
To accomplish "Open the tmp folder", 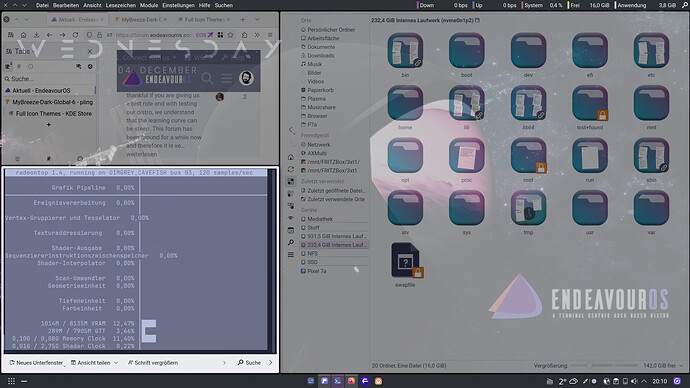I will click(x=528, y=208).
